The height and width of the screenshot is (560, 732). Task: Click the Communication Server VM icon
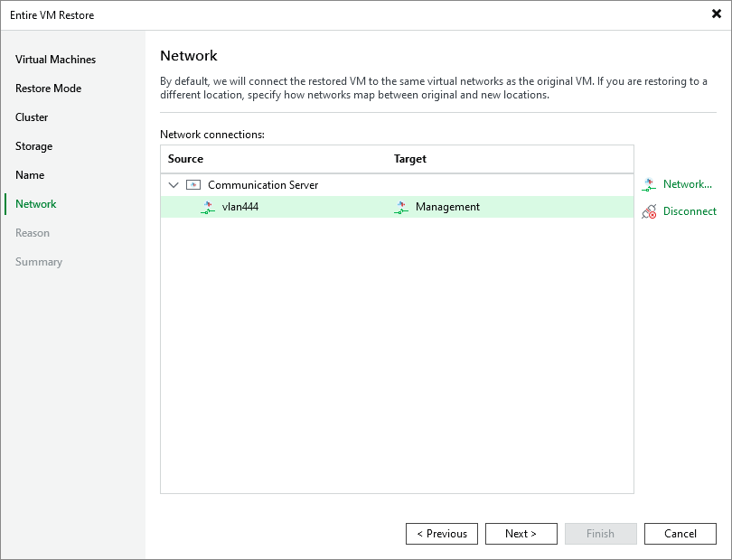point(193,184)
